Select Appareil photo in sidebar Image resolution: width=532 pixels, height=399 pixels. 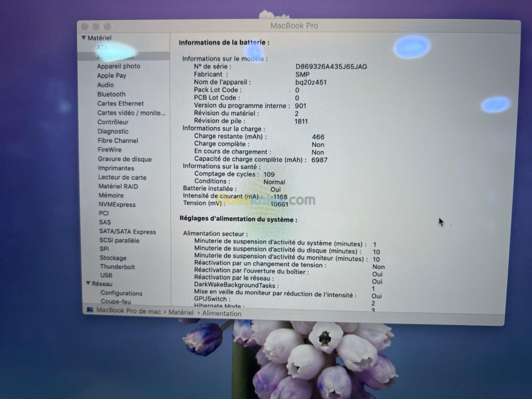point(119,66)
